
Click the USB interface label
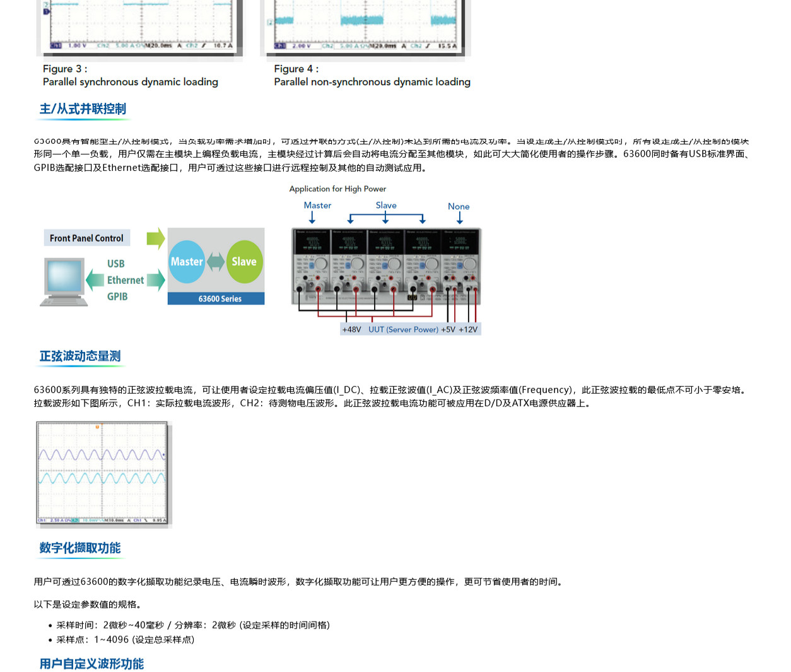(116, 264)
